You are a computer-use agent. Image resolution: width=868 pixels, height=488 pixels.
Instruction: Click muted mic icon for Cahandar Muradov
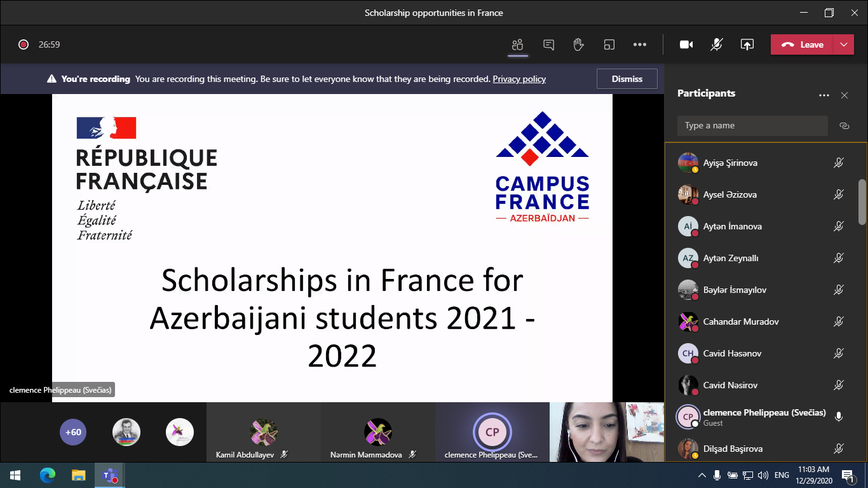839,322
